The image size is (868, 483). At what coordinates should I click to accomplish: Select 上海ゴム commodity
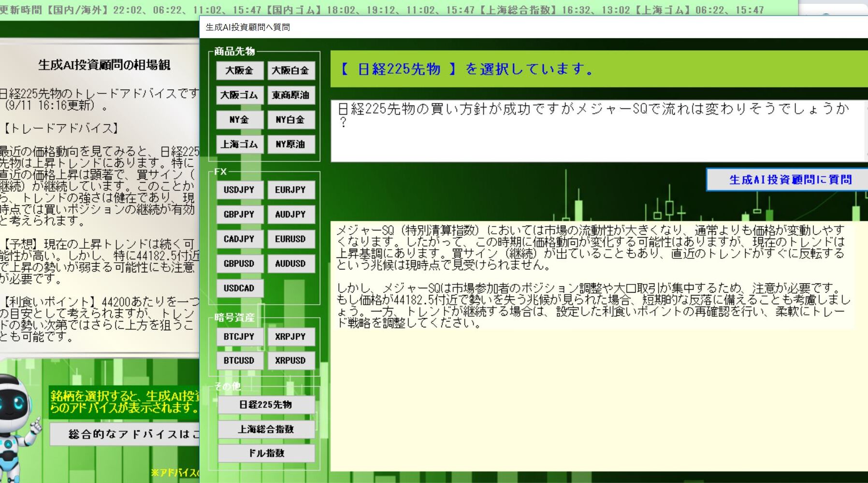(240, 144)
